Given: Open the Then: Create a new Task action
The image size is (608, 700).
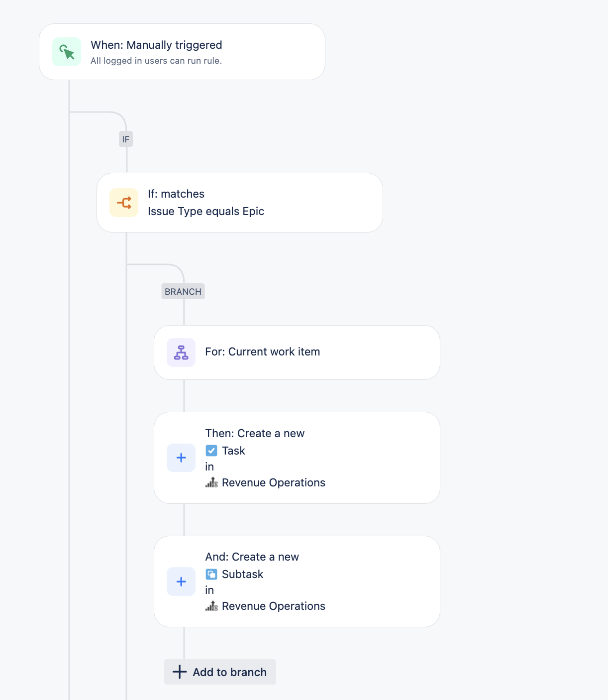Looking at the screenshot, I should 297,457.
